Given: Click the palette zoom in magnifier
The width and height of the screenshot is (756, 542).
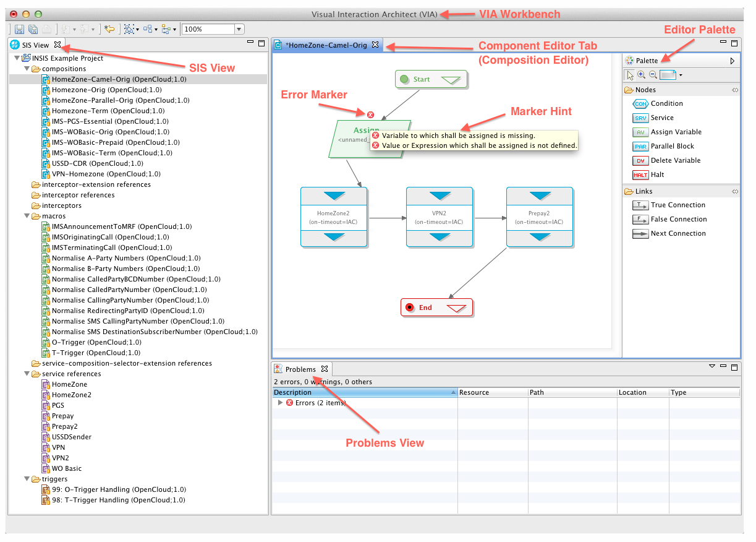Looking at the screenshot, I should 641,75.
